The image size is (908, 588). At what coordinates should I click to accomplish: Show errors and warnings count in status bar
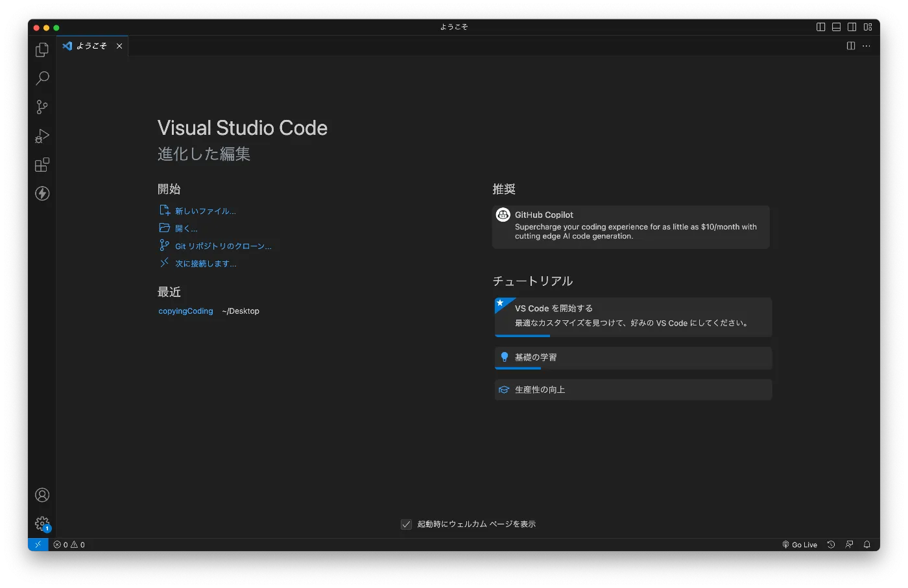coord(69,545)
